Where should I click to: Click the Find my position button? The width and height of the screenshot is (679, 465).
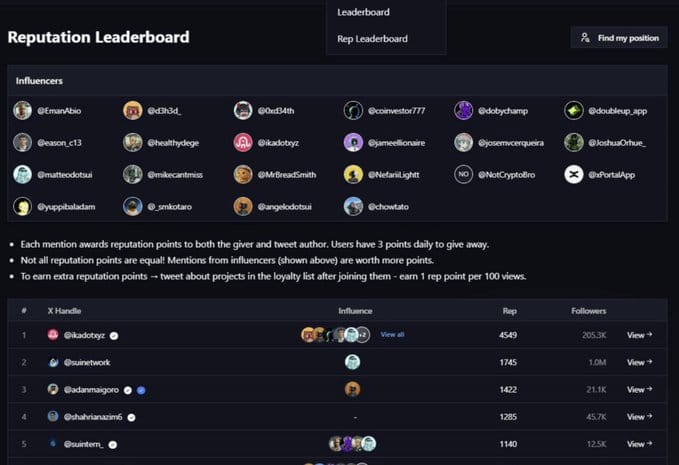click(x=619, y=38)
